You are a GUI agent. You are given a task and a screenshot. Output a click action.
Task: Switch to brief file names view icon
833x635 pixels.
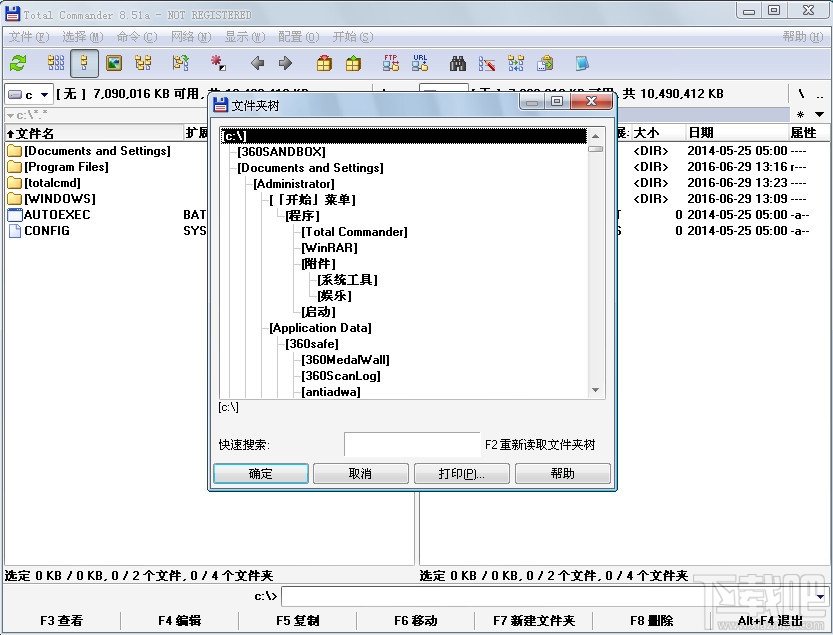coord(56,63)
